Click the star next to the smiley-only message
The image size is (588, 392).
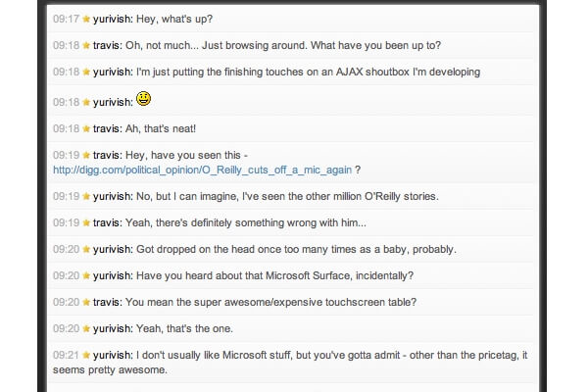(x=86, y=102)
